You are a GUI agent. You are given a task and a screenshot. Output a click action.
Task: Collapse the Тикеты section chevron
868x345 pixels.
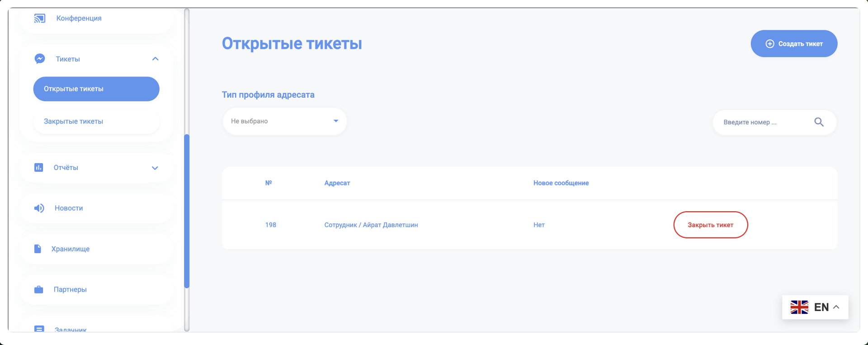coord(155,59)
